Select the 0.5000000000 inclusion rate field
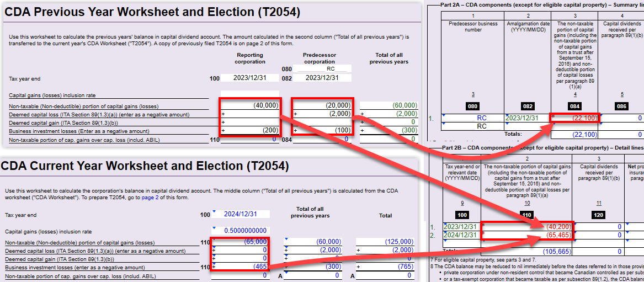This screenshot has width=644, height=282. click(x=241, y=231)
